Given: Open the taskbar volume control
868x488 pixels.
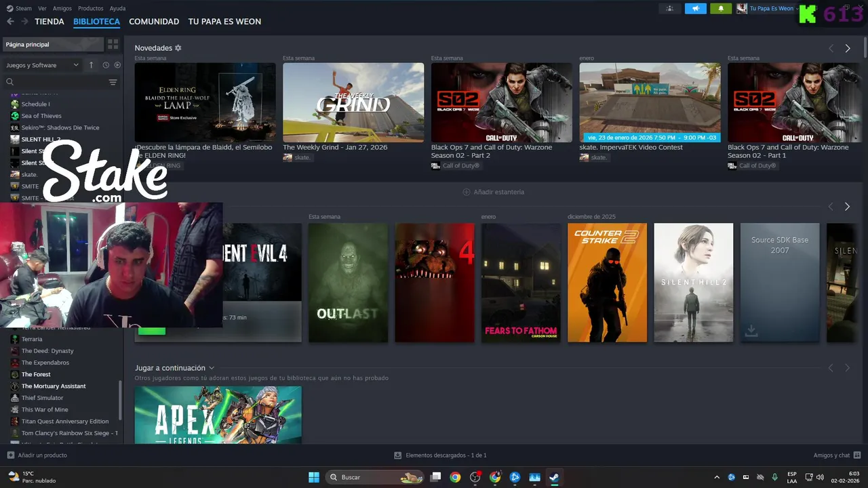Looking at the screenshot, I should (x=820, y=477).
